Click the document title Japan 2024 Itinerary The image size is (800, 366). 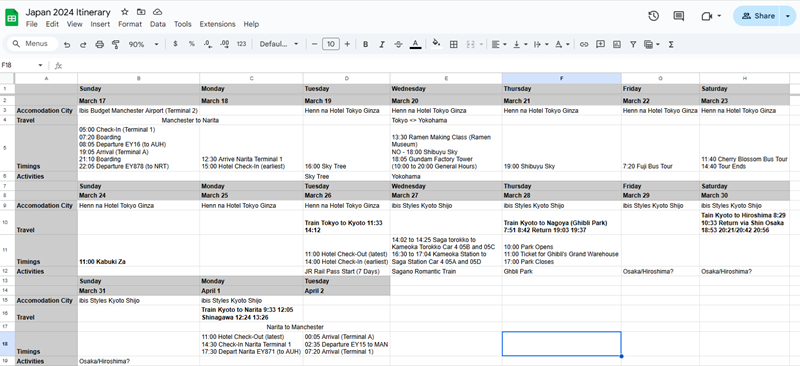[68, 12]
